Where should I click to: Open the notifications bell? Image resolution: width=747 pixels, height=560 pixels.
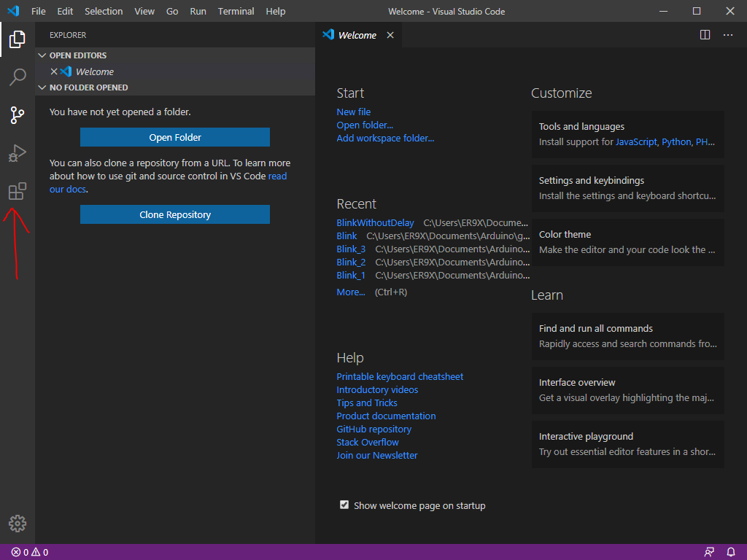[x=731, y=553]
